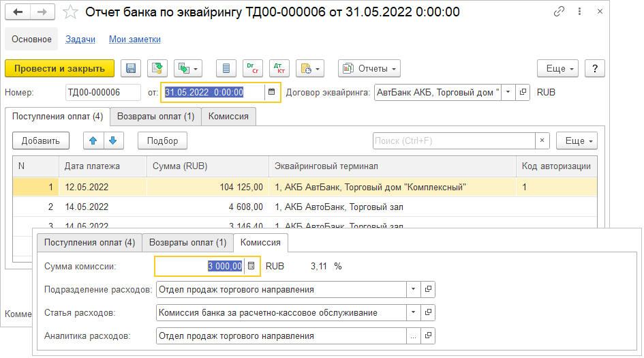The width and height of the screenshot is (644, 358).
Task: Select the Комиссия tab in main window
Action: [x=228, y=117]
